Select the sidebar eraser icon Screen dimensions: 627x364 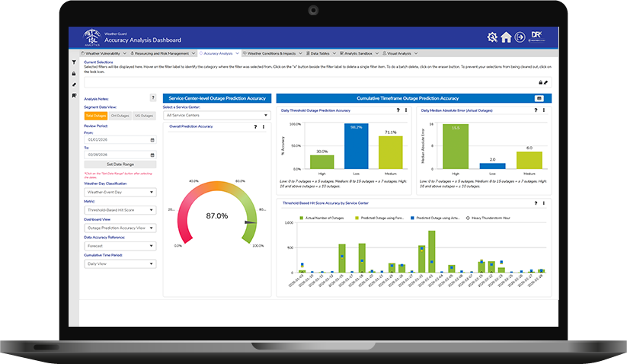(x=74, y=85)
